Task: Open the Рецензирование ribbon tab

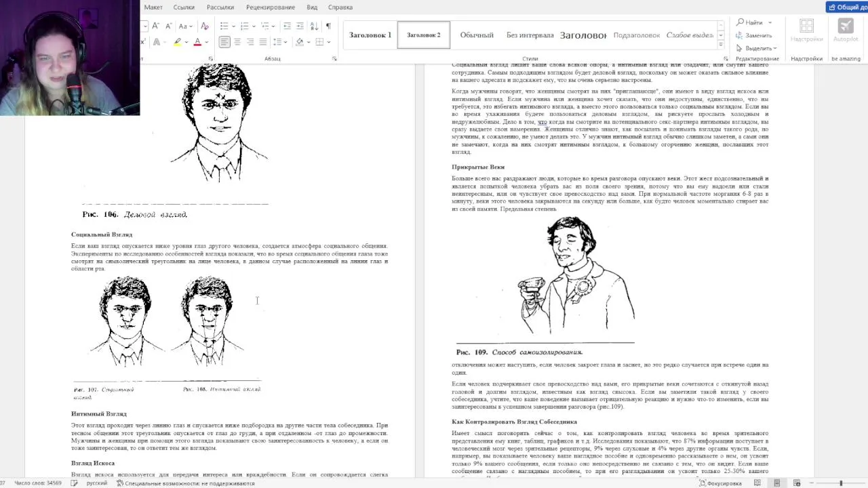Action: (271, 7)
